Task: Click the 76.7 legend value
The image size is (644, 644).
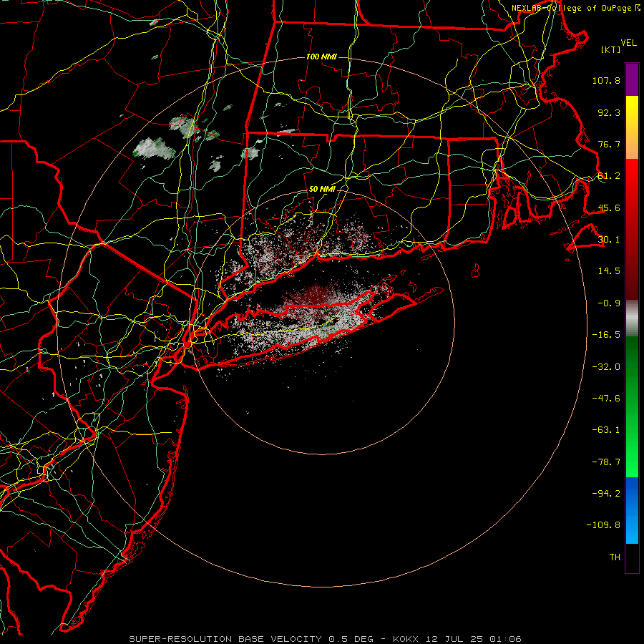Action: coord(609,144)
